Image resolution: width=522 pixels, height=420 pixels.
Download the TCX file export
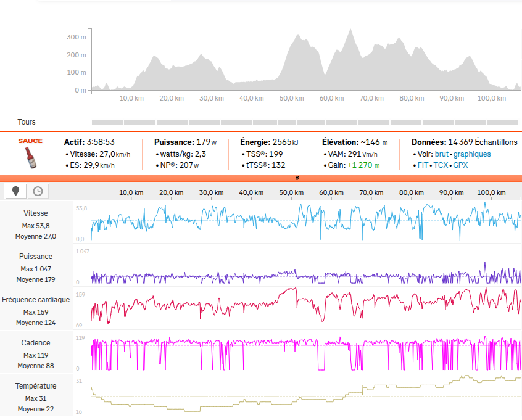tap(441, 165)
